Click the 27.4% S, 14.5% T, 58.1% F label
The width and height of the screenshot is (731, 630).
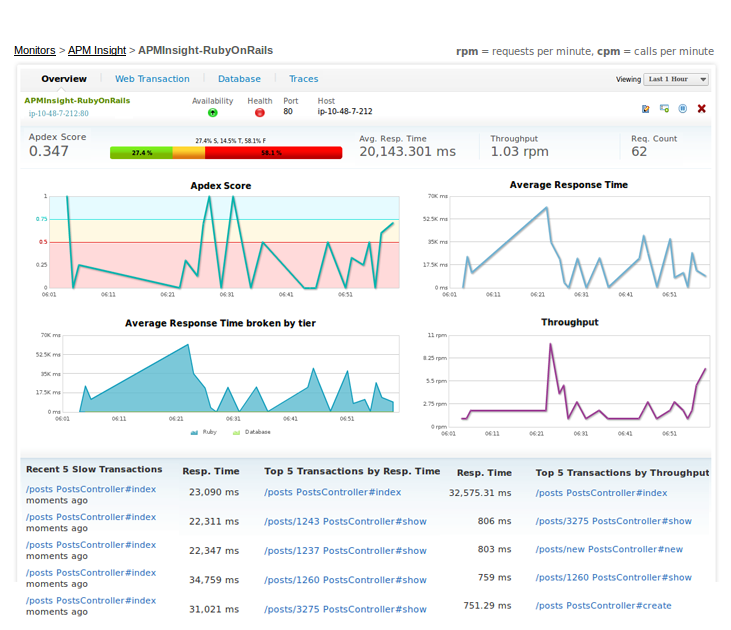(x=231, y=140)
